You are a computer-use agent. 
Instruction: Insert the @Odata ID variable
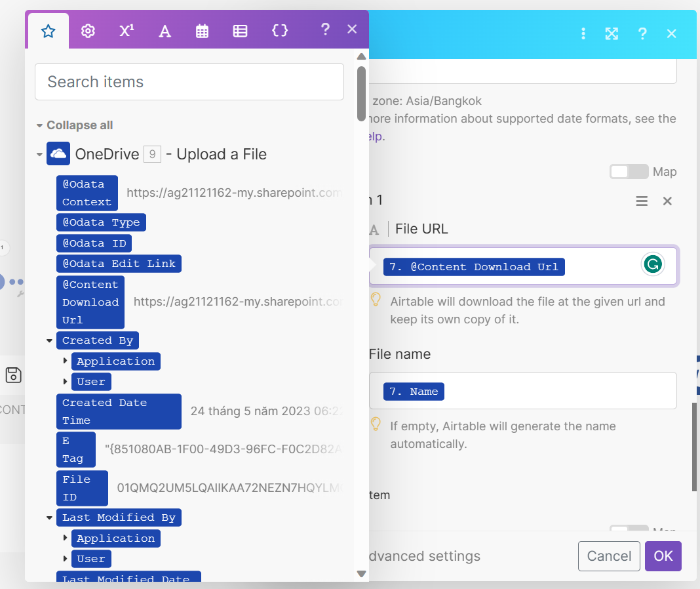point(94,243)
